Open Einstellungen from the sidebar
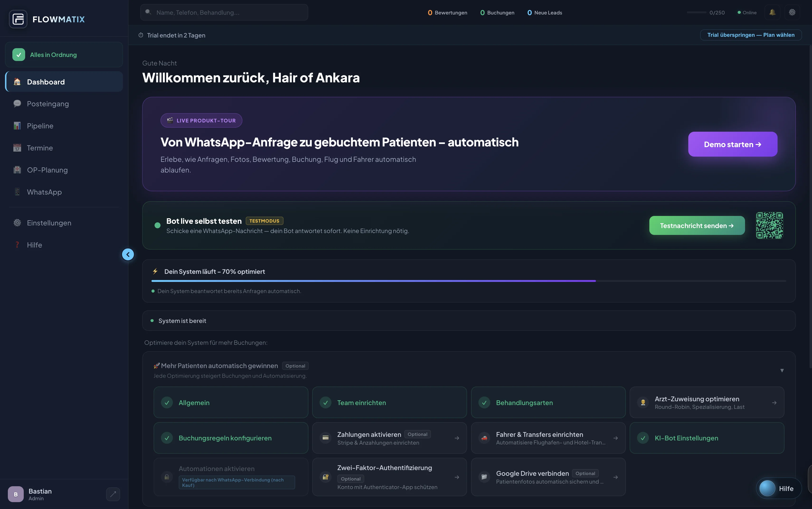Image resolution: width=812 pixels, height=509 pixels. click(49, 223)
